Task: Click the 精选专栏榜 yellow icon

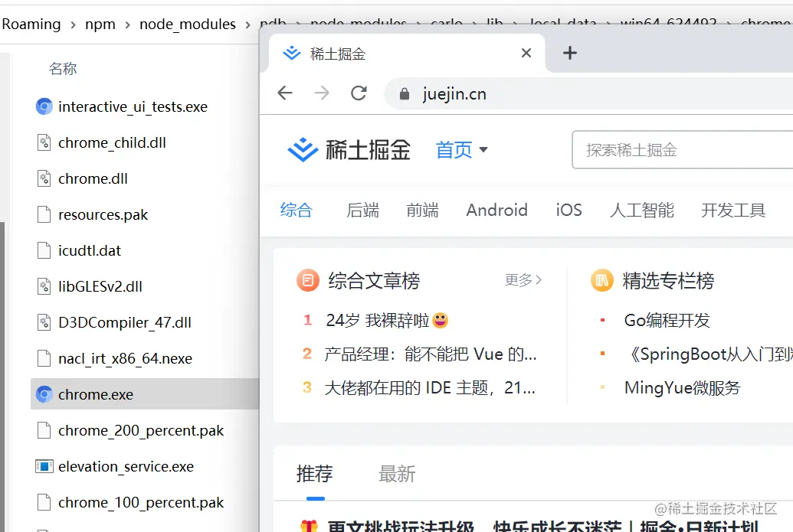Action: (x=601, y=280)
